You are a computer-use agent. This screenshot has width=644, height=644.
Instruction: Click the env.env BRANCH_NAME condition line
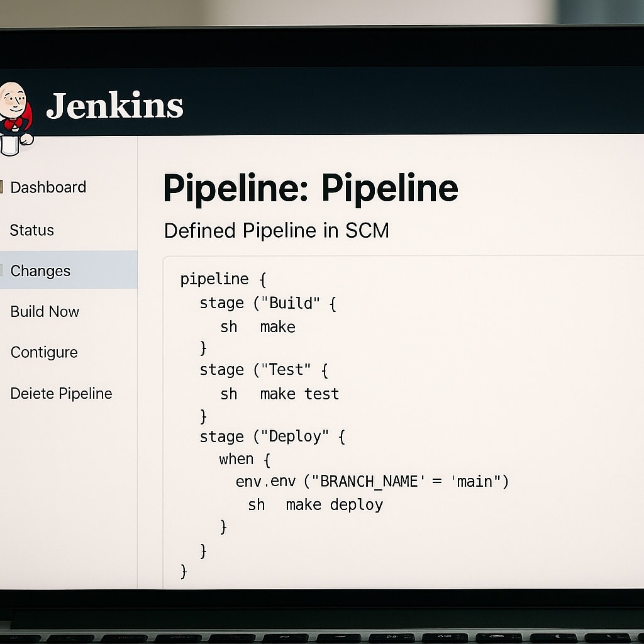(372, 481)
